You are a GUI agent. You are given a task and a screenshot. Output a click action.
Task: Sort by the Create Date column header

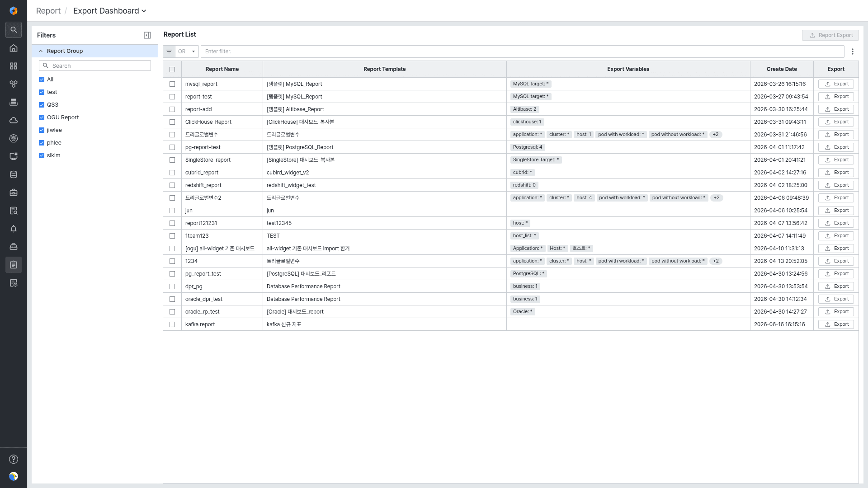[x=782, y=69]
